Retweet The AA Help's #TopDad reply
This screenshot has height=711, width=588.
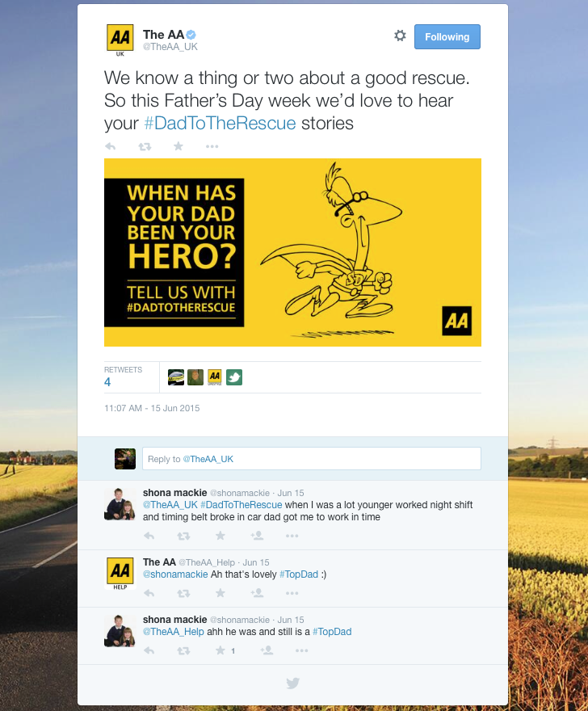point(183,593)
